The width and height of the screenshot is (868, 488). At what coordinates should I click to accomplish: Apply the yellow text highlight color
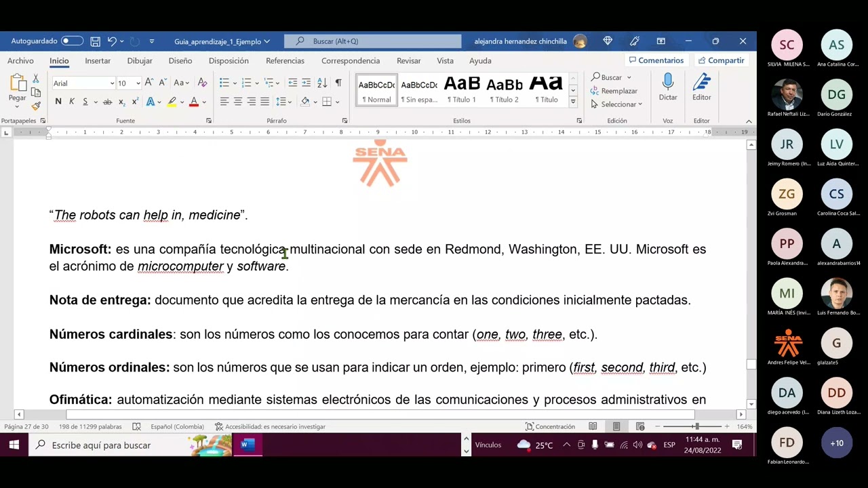coord(172,102)
